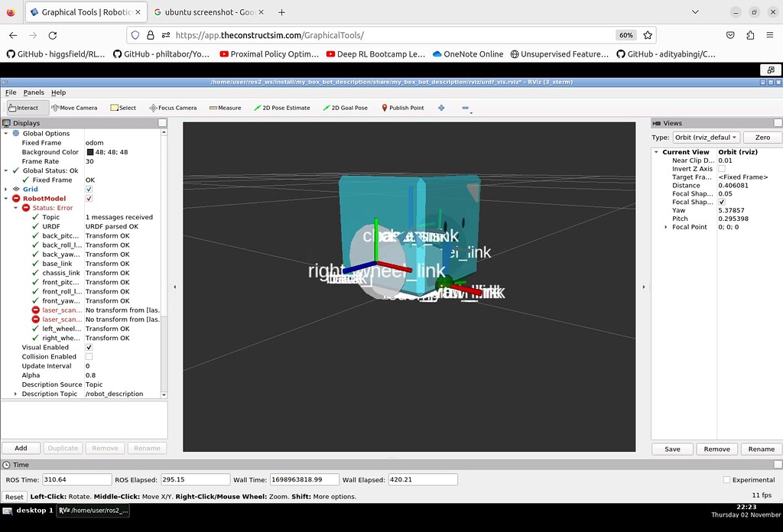Image resolution: width=783 pixels, height=532 pixels.
Task: Enable the Collision Enabled checkbox
Action: coord(89,356)
